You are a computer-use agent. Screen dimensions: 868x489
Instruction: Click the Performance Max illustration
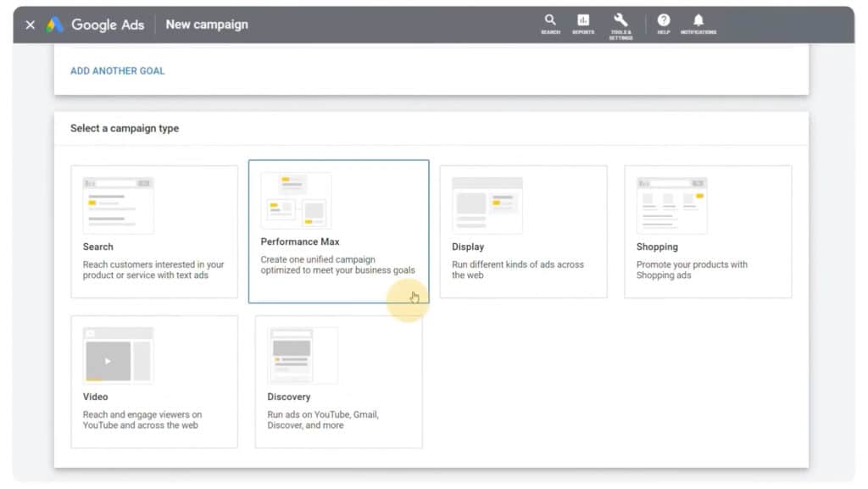tap(296, 200)
